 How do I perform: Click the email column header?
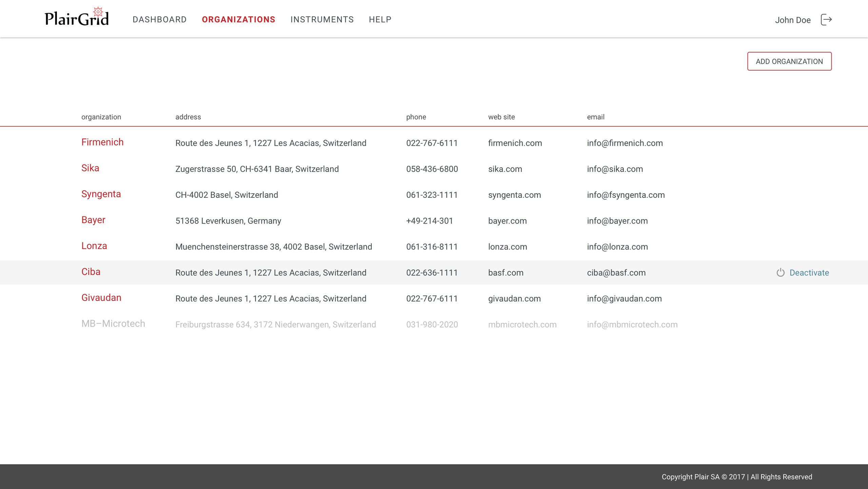tap(596, 117)
